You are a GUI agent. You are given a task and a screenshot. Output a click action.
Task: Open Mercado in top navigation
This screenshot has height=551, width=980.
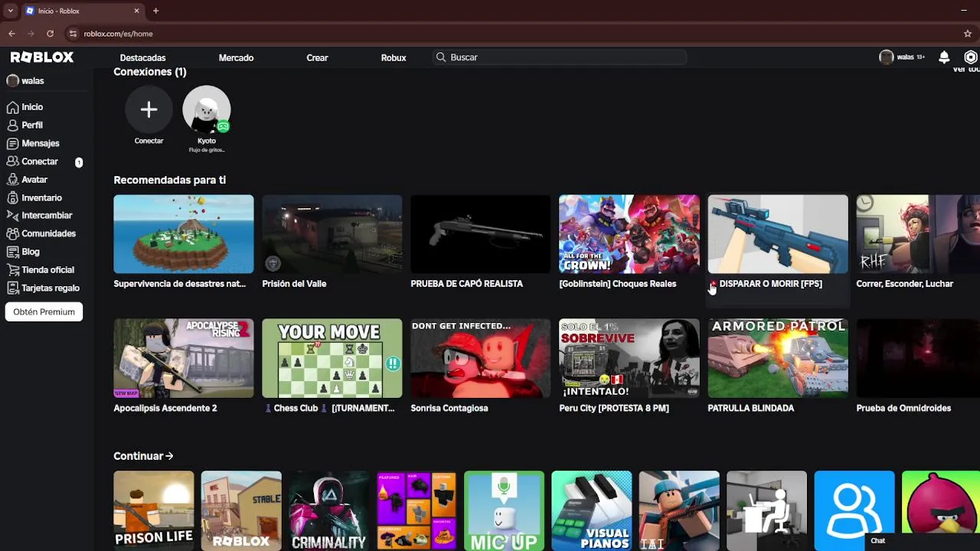pos(236,57)
